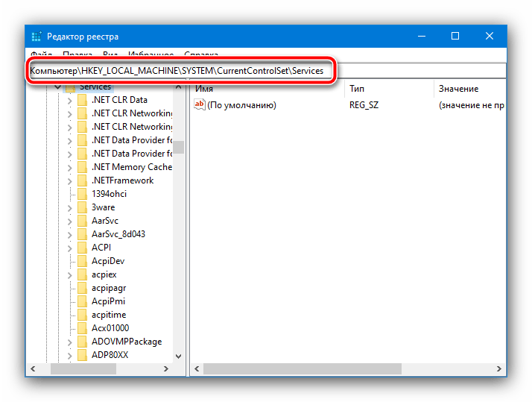Maximize the Registry Editor window
Screen dimensions: 532x402
point(455,36)
